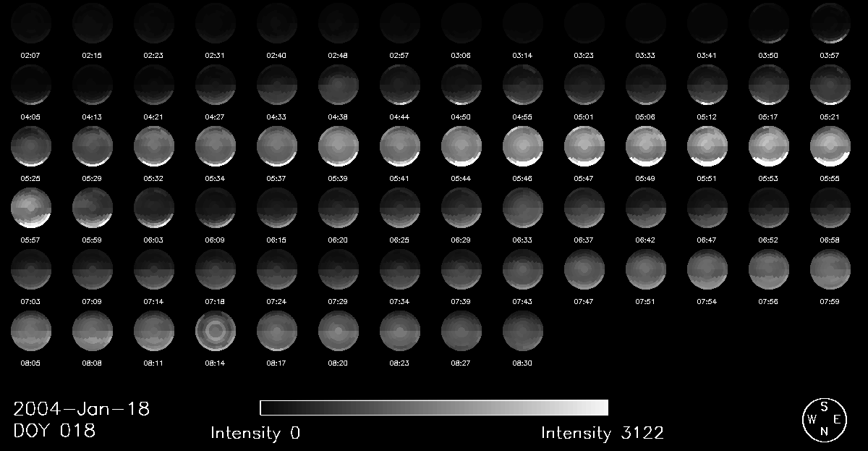Click the Intensity 3122 maximum label
868x451 pixels.
pyautogui.click(x=602, y=434)
